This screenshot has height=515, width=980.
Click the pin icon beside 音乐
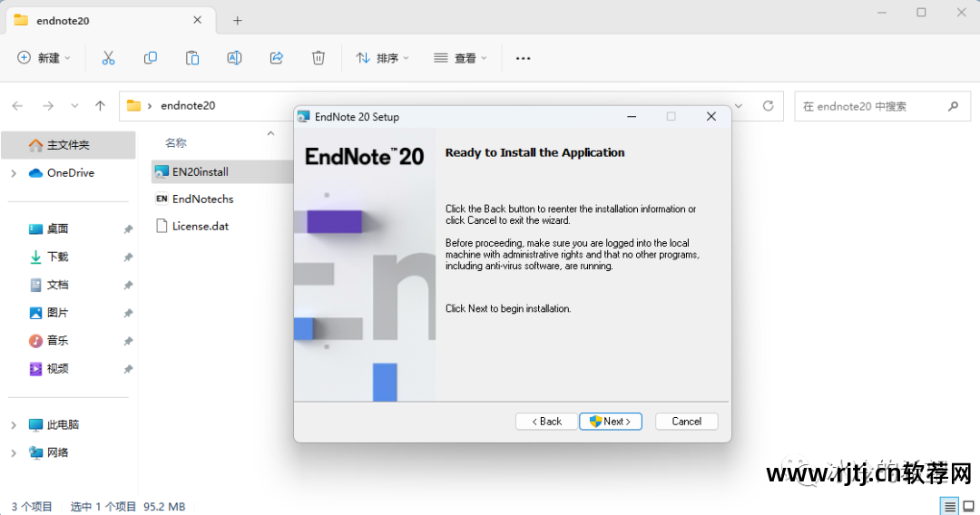[128, 341]
